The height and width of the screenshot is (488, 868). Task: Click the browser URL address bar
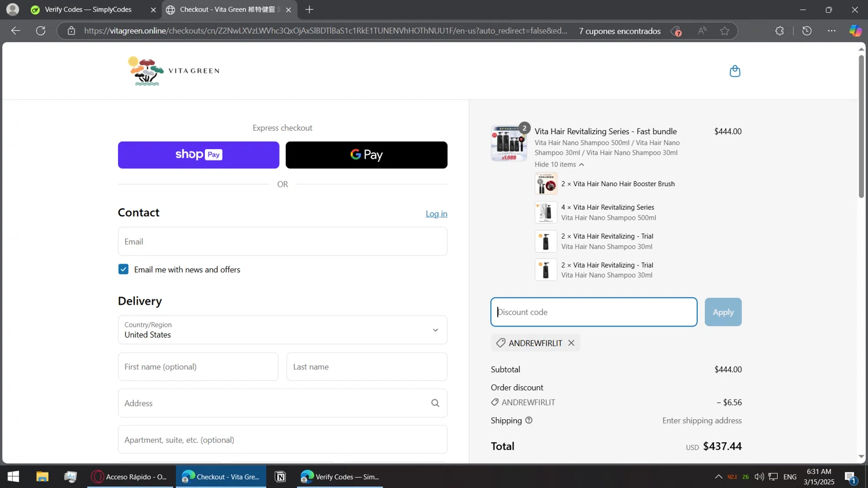[326, 31]
